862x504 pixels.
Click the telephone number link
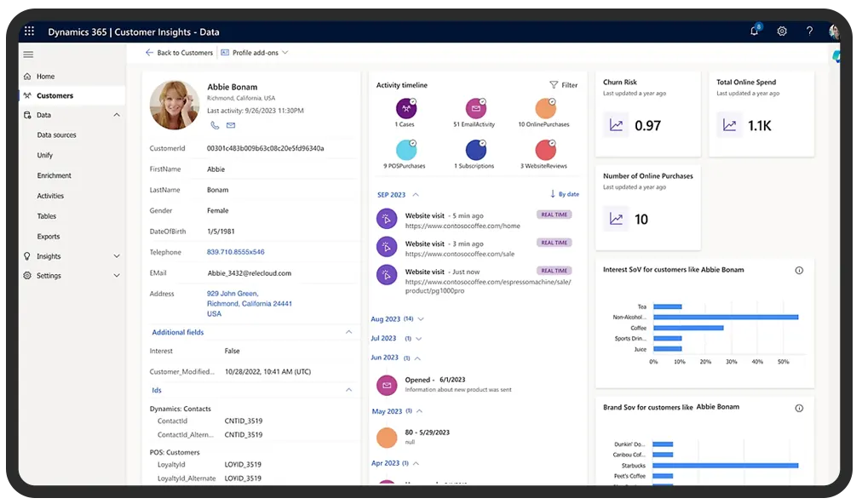coord(235,252)
